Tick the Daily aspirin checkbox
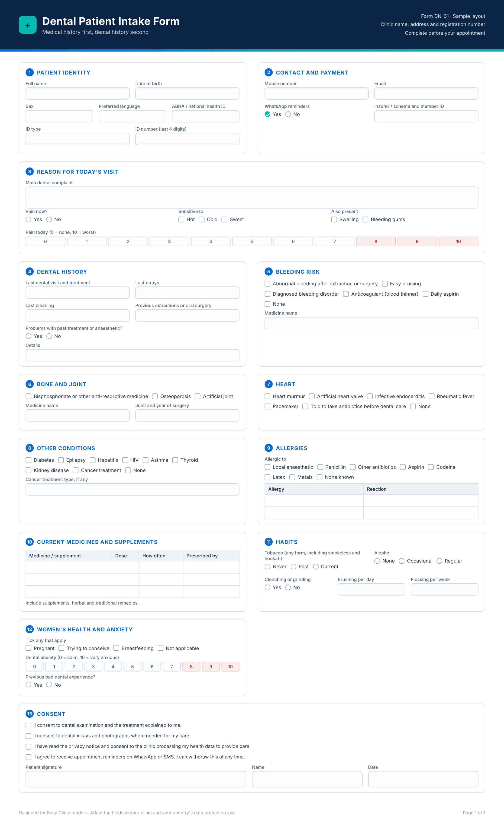This screenshot has width=504, height=830. click(x=425, y=294)
